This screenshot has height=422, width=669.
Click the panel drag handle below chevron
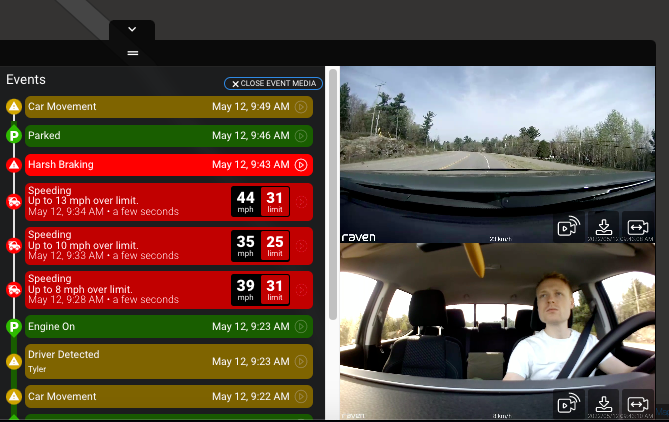(x=132, y=52)
